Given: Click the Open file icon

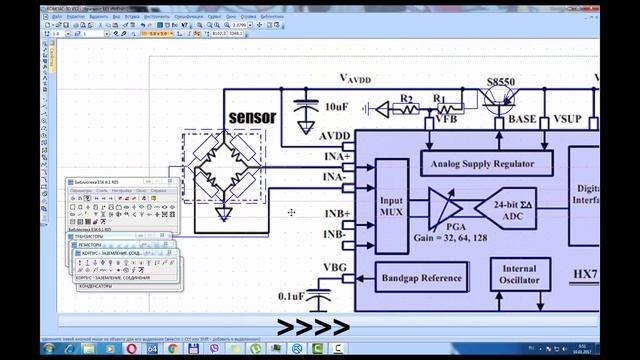Looking at the screenshot, I should [59, 25].
